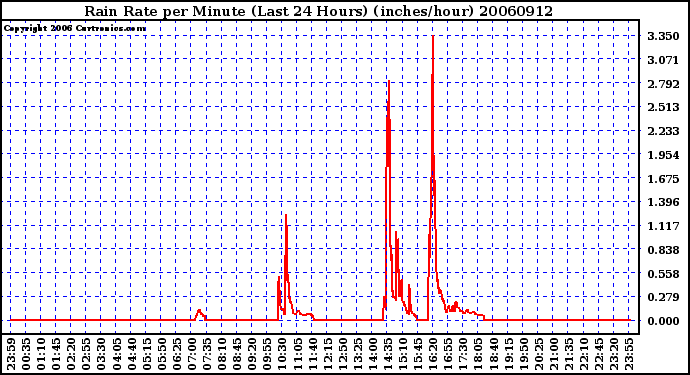Screen dimensions: 690x375
Task: Click the 05:15 time label
Action: 147,354
